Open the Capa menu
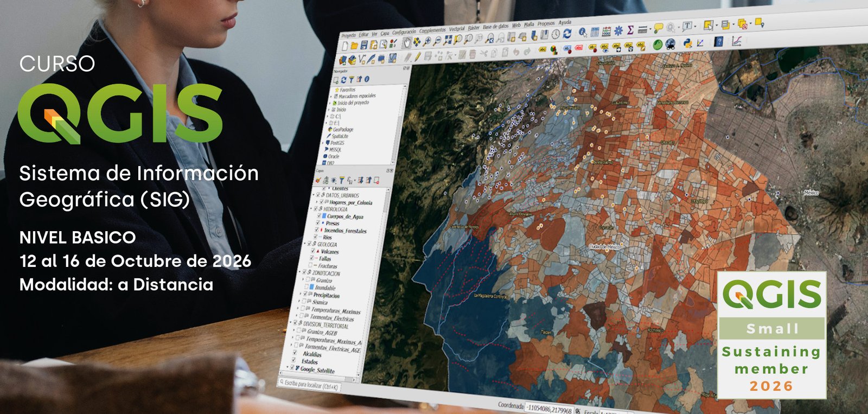The height and width of the screenshot is (414, 868). [x=385, y=33]
